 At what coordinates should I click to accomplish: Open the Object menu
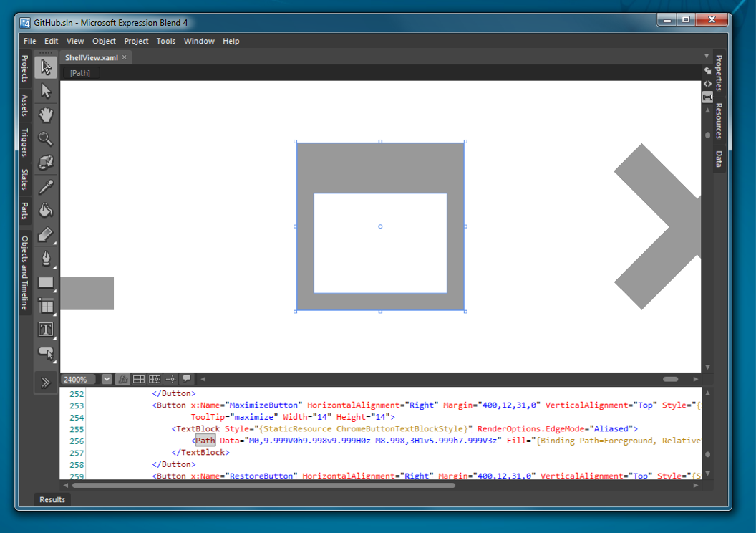click(104, 42)
